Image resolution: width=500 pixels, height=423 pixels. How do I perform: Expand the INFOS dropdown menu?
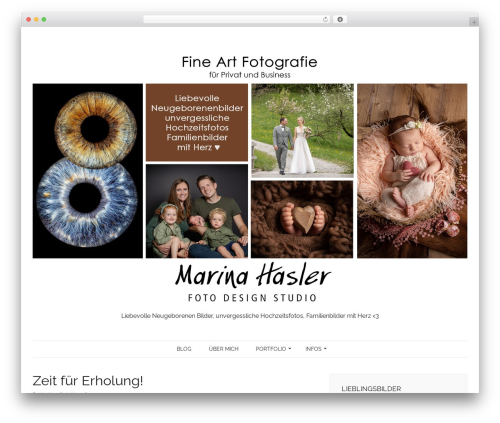point(316,349)
